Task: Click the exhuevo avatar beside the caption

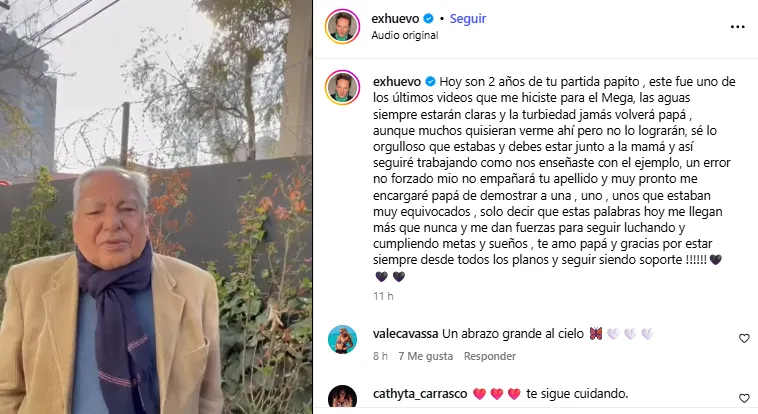Action: coord(342,88)
